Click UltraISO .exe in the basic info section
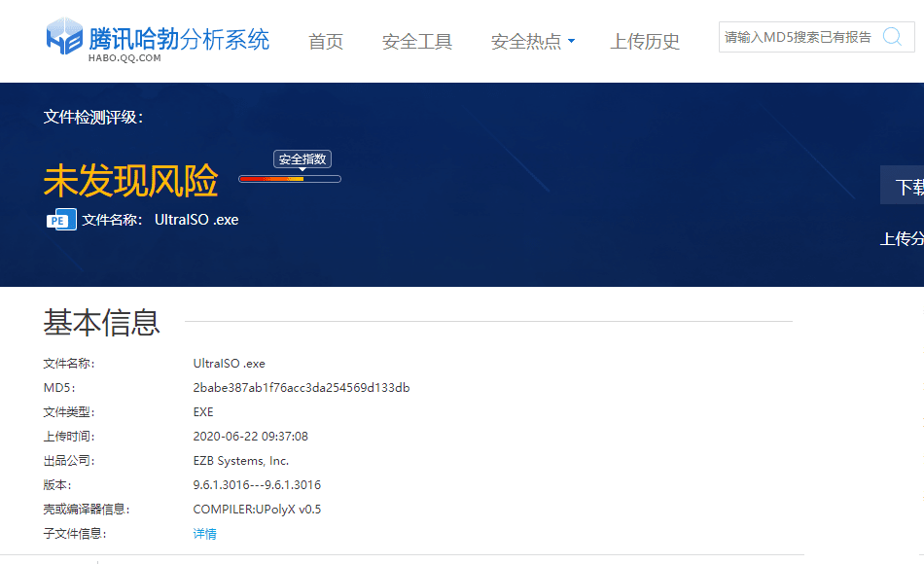This screenshot has height=564, width=924. tap(229, 364)
